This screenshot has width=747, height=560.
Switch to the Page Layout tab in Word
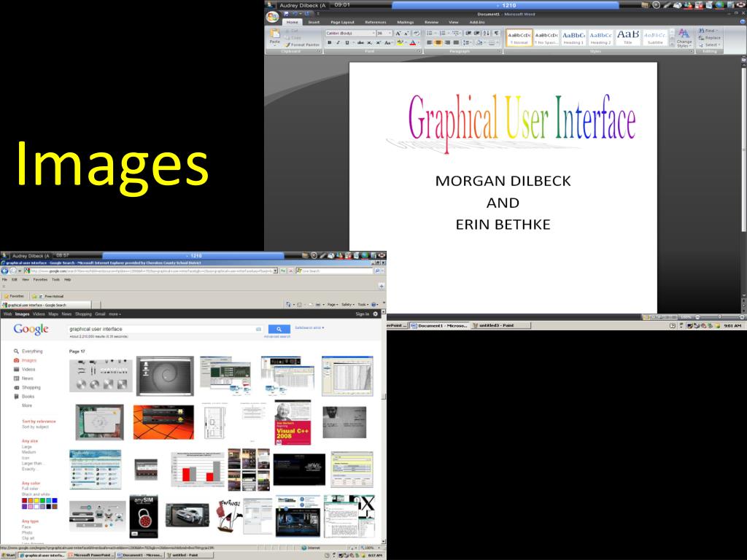[x=343, y=23]
